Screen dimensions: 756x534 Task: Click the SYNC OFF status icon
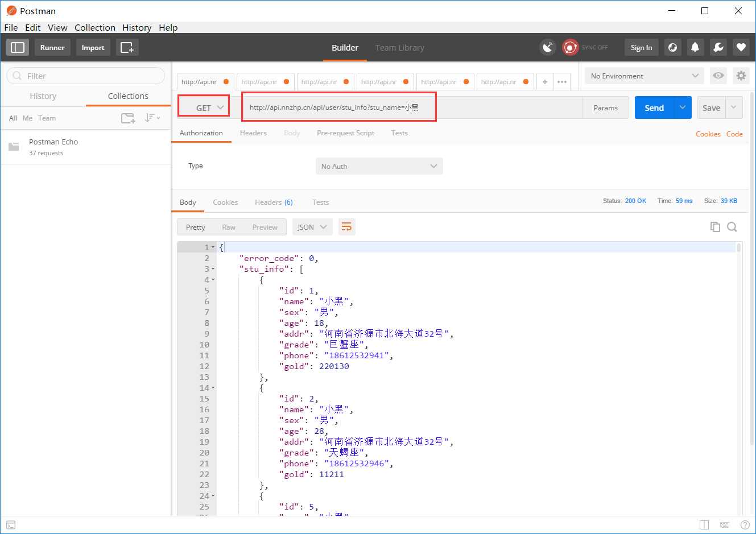570,47
